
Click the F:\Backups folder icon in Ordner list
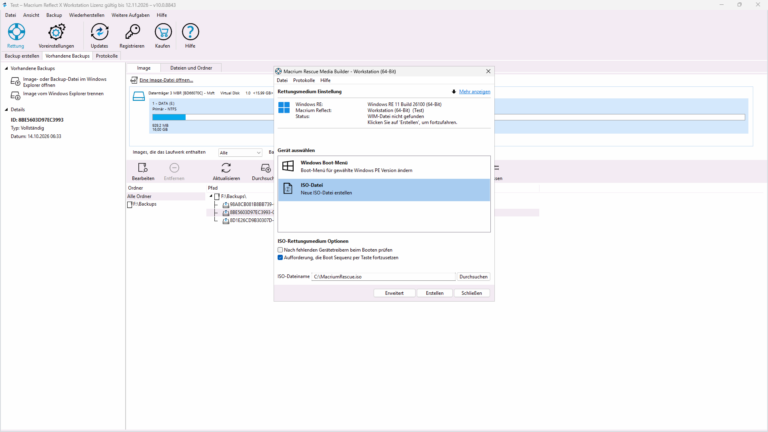pos(130,204)
